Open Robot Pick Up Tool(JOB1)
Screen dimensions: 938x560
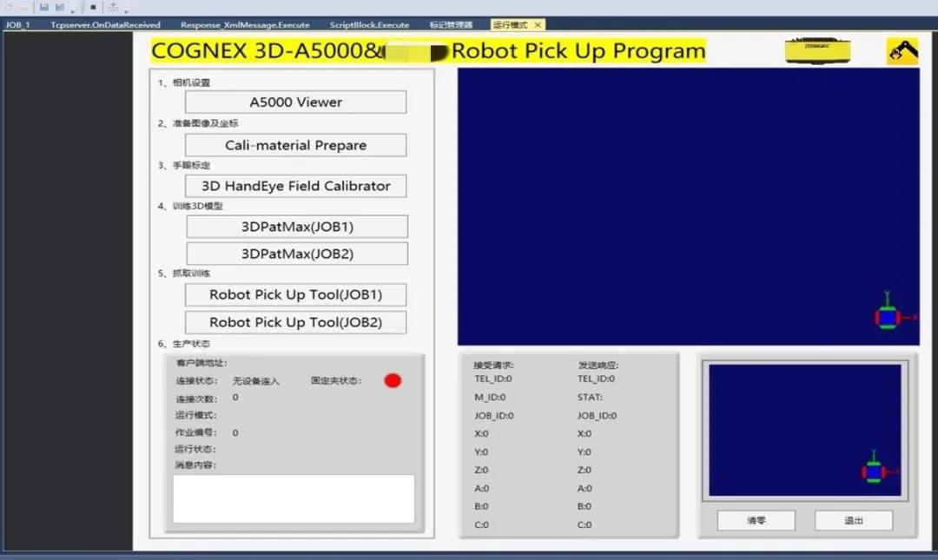pyautogui.click(x=295, y=294)
